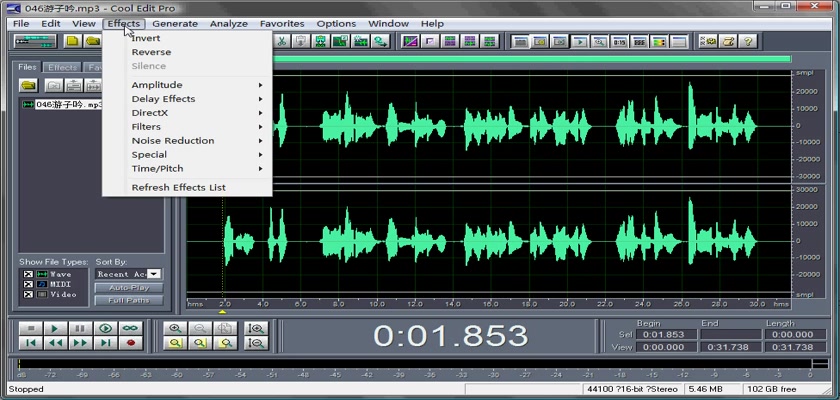This screenshot has width=840, height=400.
Task: Choose Reverse from the Effects menu
Action: [188, 52]
